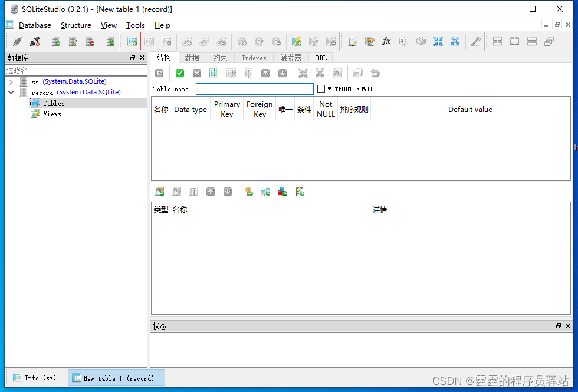Click the Create index icon

(188, 41)
